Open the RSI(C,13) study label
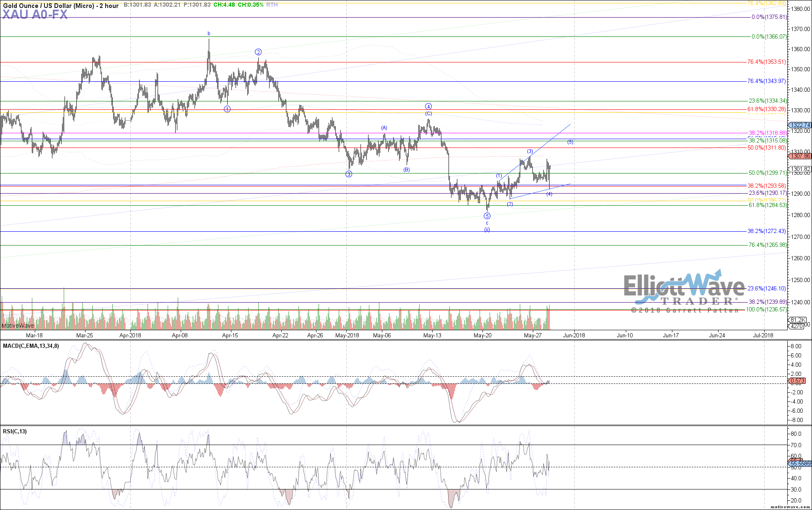812x510 pixels. (x=15, y=431)
